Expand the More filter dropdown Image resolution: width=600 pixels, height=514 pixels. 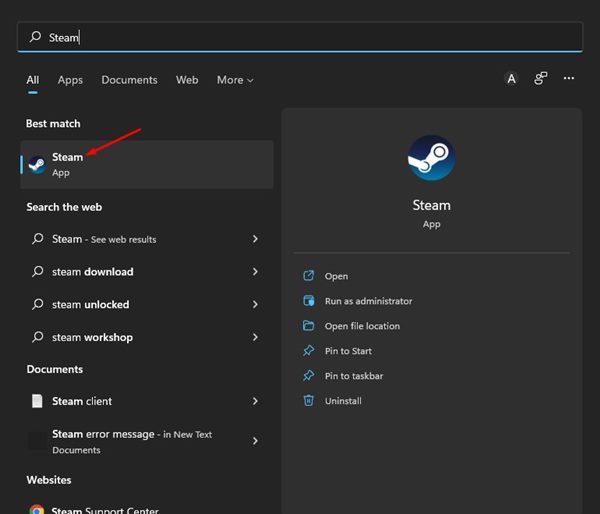point(235,80)
